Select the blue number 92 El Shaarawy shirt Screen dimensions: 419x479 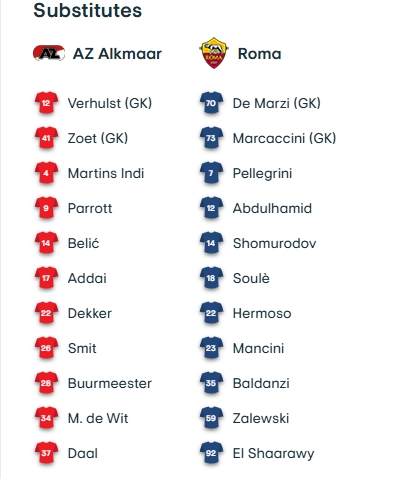(x=211, y=453)
